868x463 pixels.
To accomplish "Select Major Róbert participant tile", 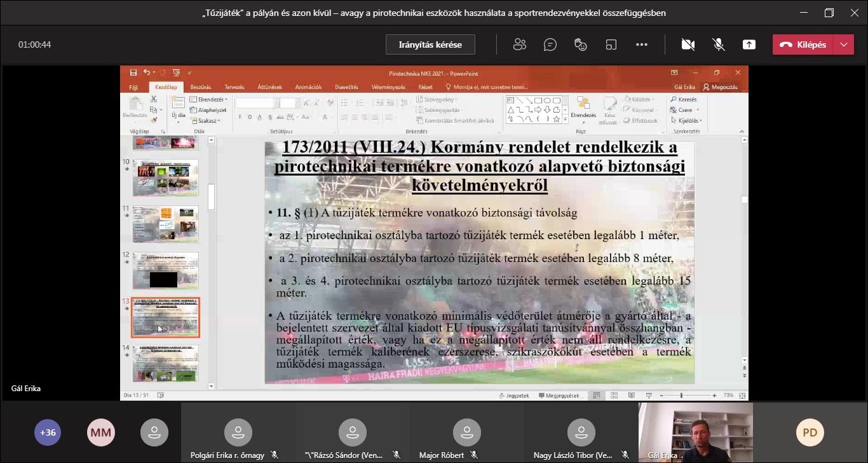I will pos(467,432).
